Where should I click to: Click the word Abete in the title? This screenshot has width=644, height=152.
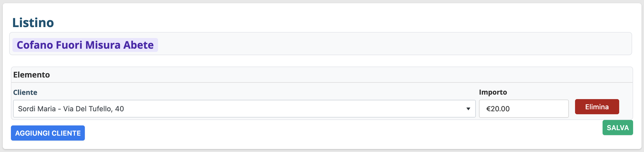click(x=138, y=45)
